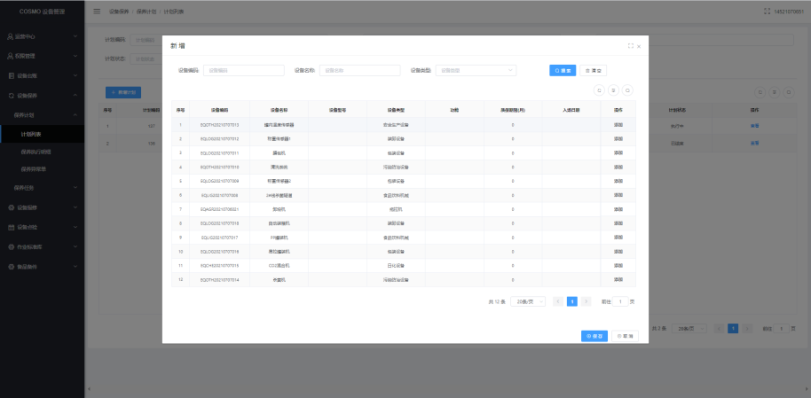Click the refresh circular icon above the table

coord(599,90)
